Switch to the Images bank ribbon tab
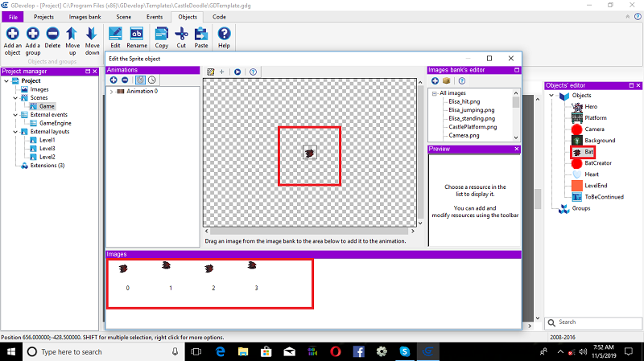Viewport: 644px width, 361px height. point(85,17)
